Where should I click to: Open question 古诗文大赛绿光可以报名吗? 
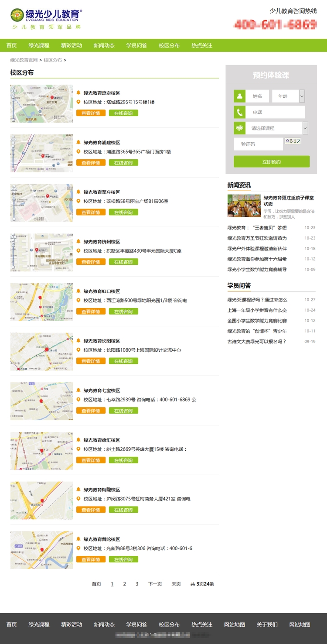257,341
